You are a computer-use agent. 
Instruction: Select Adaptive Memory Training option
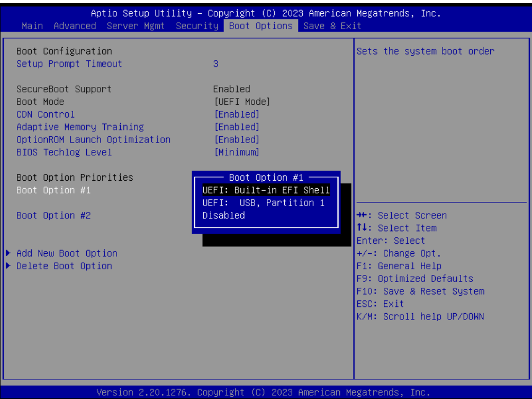[x=80, y=127]
